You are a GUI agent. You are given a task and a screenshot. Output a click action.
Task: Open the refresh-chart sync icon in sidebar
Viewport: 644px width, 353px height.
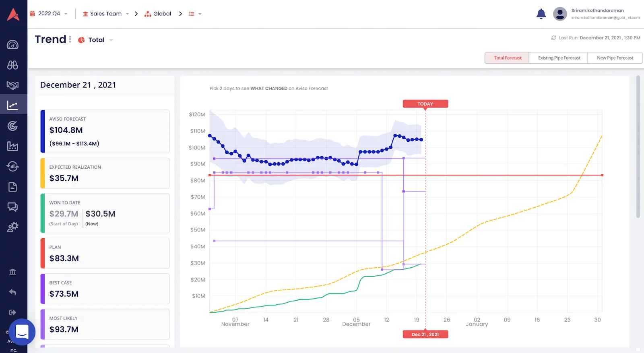[x=12, y=166]
